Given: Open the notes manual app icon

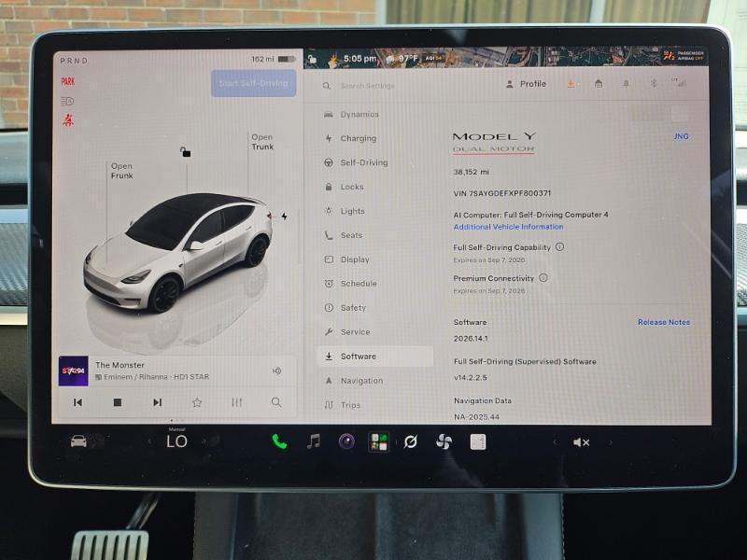Looking at the screenshot, I should (x=478, y=441).
